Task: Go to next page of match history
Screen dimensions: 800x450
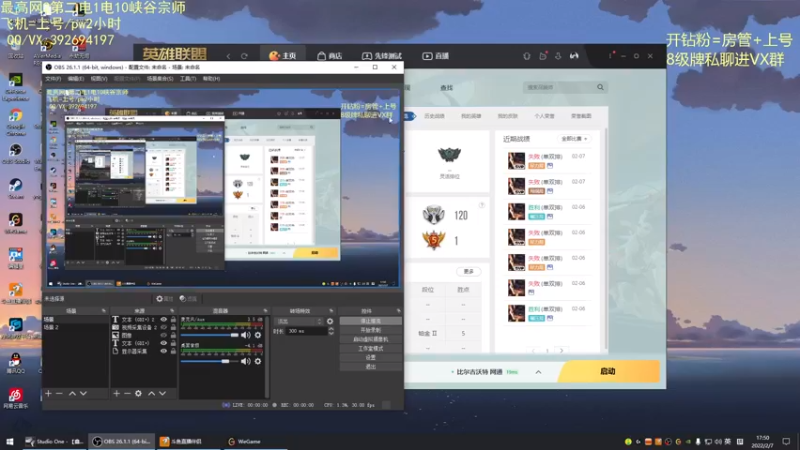Action: (561, 351)
